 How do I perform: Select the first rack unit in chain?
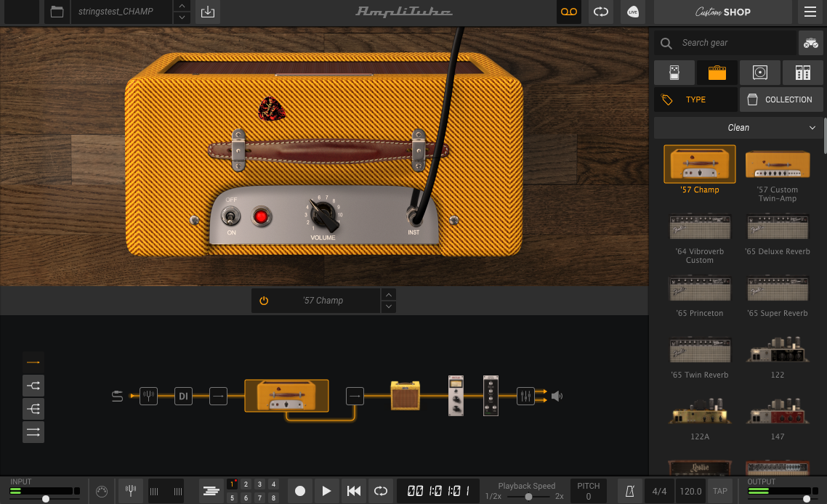456,396
